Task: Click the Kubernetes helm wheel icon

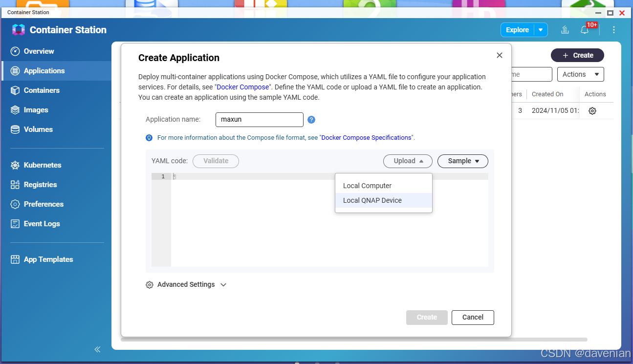Action: pyautogui.click(x=15, y=165)
